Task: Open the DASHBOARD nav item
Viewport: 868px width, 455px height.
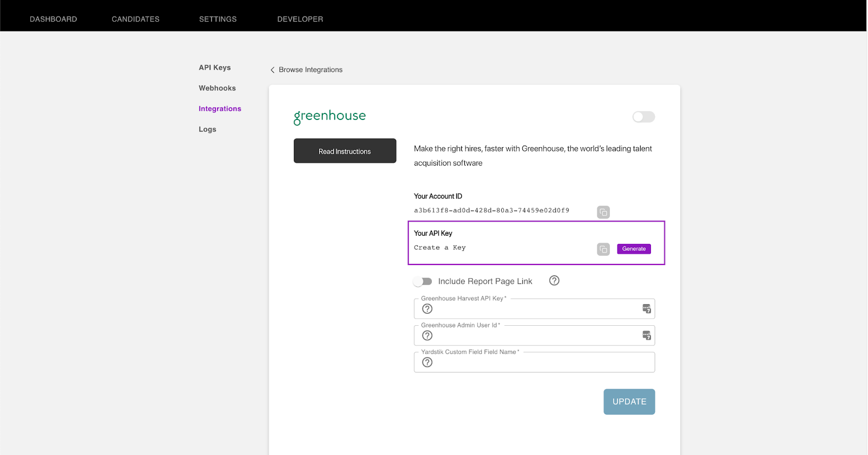Action: tap(53, 19)
